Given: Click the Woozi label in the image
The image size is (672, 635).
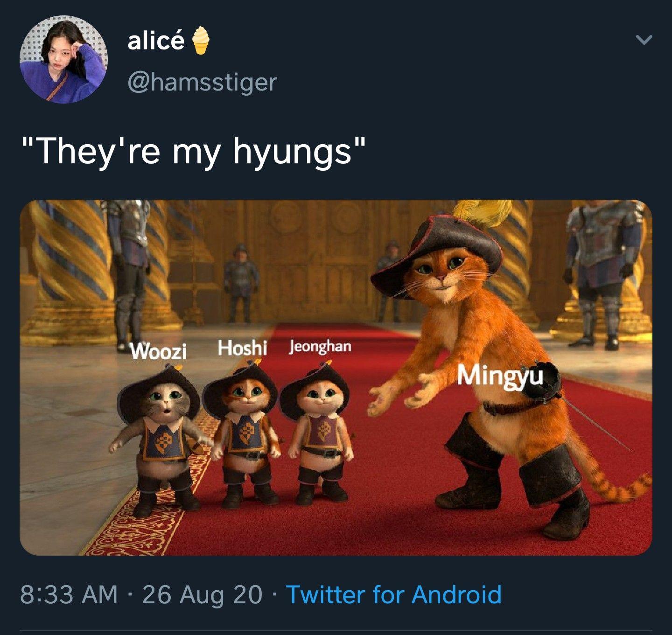Looking at the screenshot, I should (x=158, y=351).
